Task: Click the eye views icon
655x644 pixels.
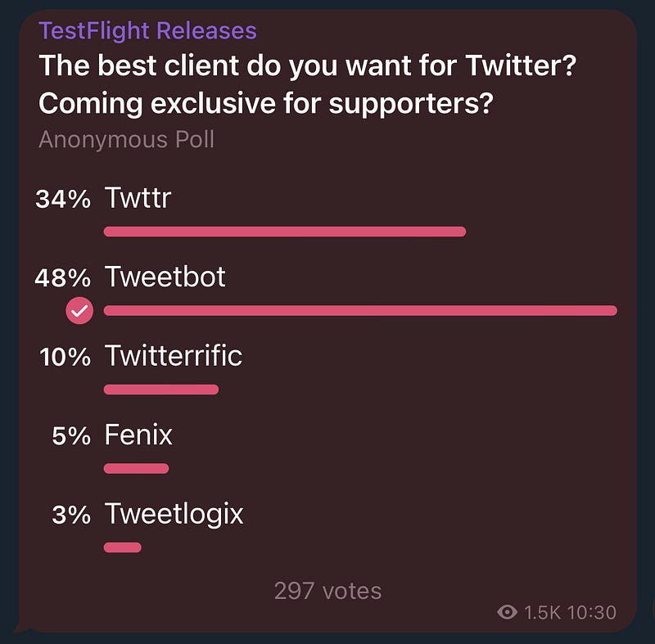Action: coord(507,612)
